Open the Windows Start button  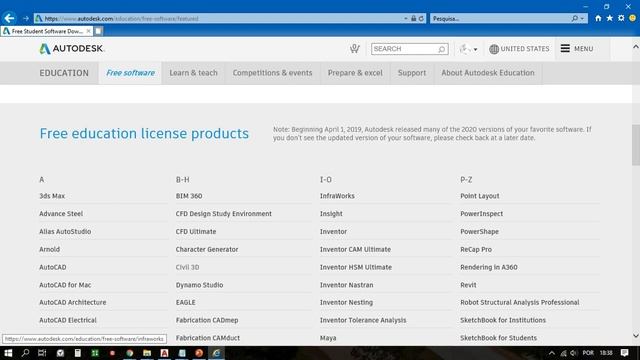[x=8, y=353]
